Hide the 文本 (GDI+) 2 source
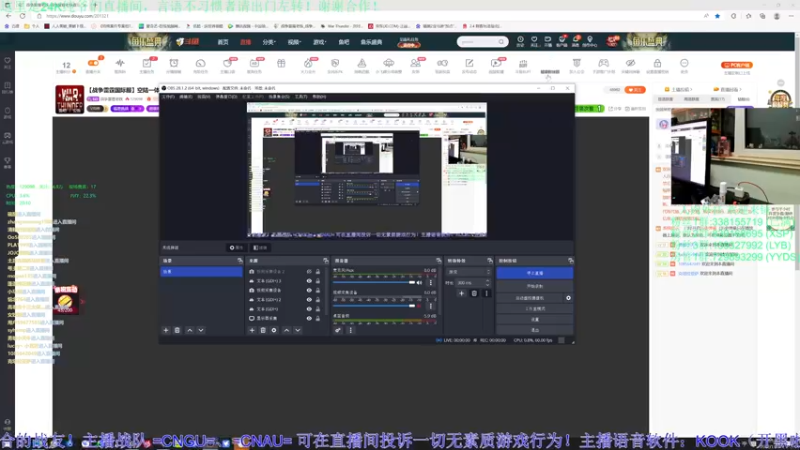 (x=309, y=299)
